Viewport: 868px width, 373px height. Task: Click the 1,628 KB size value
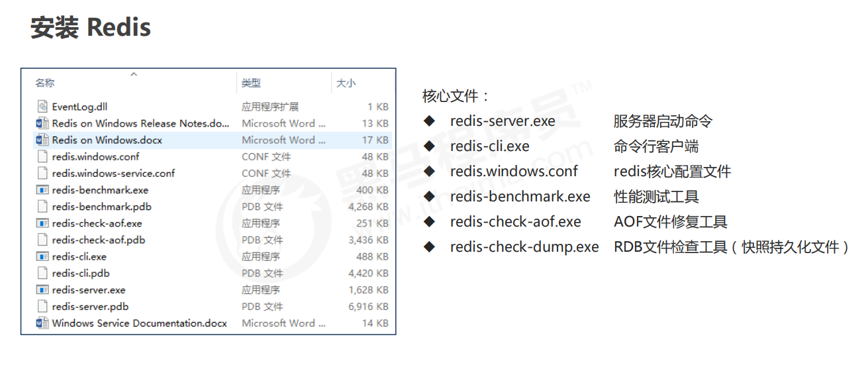pyautogui.click(x=369, y=290)
